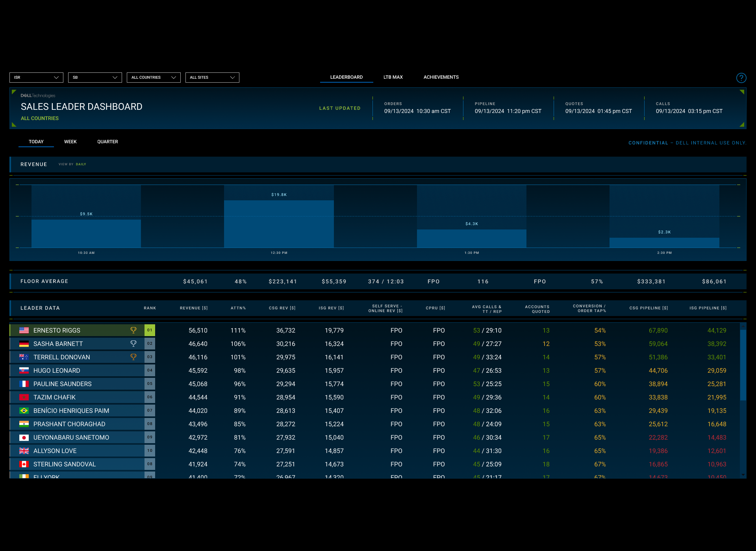Image resolution: width=756 pixels, height=551 pixels.
Task: Sort leaderboard by ATTN% column
Action: pyautogui.click(x=238, y=308)
